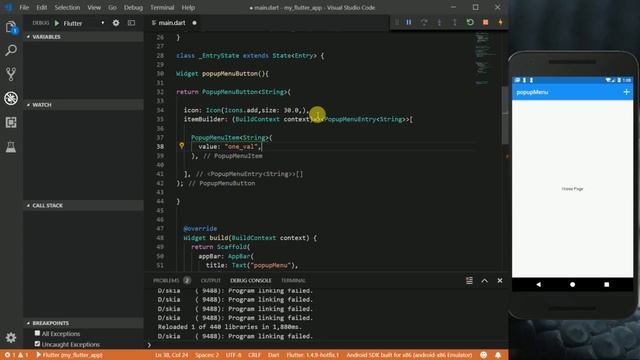The width and height of the screenshot is (640, 360).
Task: Stop the debug session
Action: coord(485,22)
